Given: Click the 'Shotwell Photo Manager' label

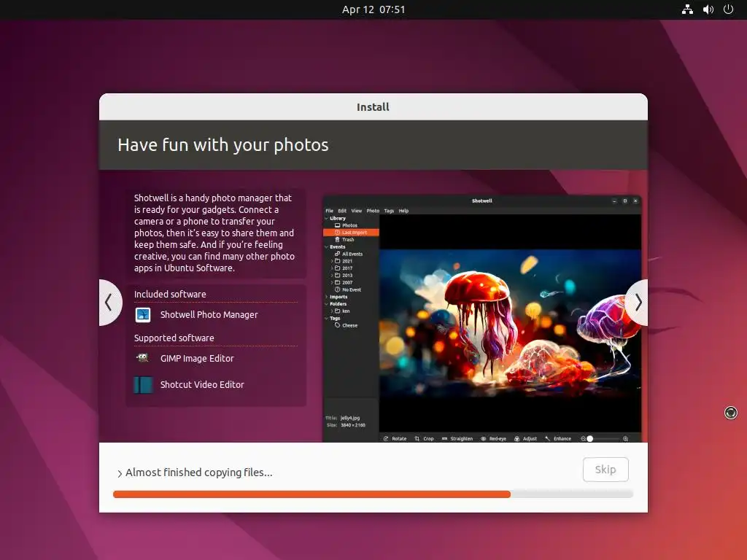Looking at the screenshot, I should pyautogui.click(x=209, y=315).
